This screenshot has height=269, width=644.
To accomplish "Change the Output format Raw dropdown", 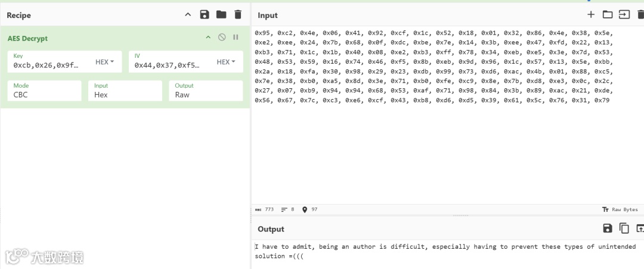I will pos(206,91).
